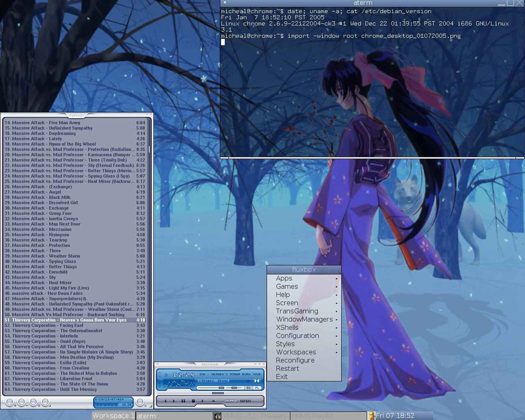Click the playlist remove files button
Image resolution: width=525 pixels, height=420 pixels.
[x=22, y=402]
